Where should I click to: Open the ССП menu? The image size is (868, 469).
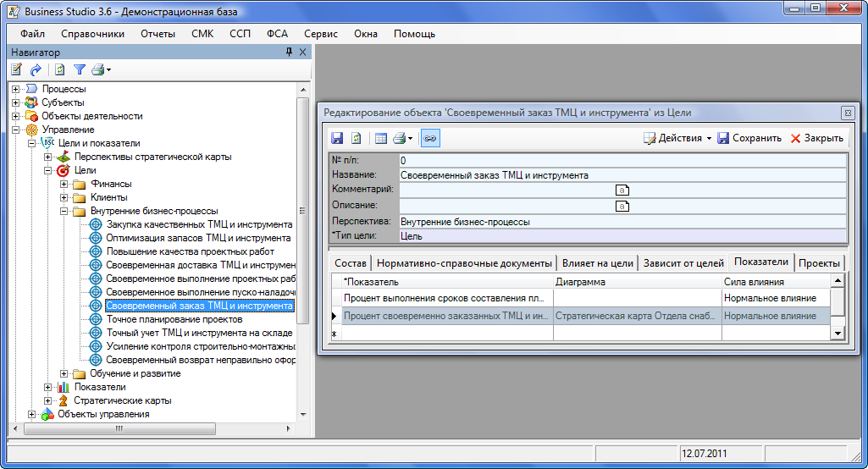pyautogui.click(x=240, y=34)
